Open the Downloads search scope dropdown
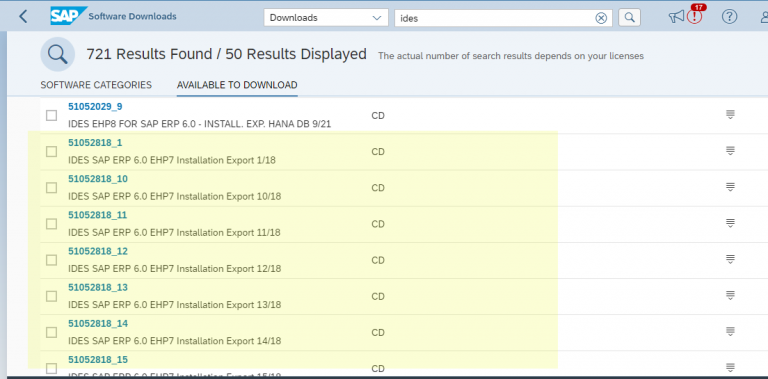 (x=326, y=18)
